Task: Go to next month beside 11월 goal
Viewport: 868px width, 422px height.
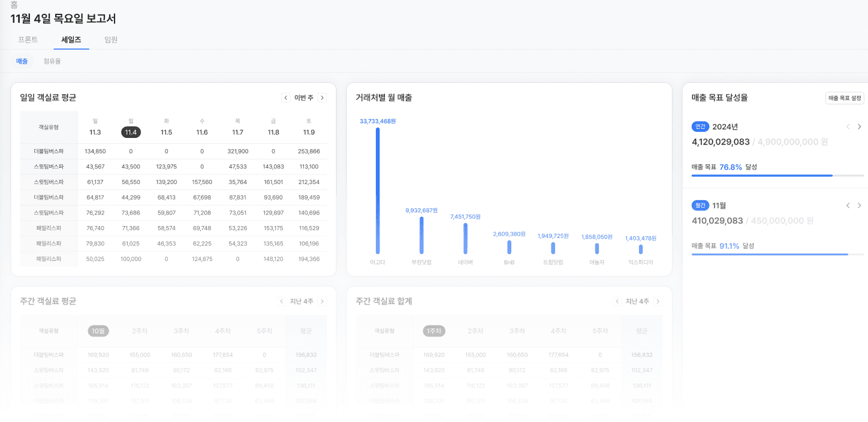Action: click(x=859, y=205)
